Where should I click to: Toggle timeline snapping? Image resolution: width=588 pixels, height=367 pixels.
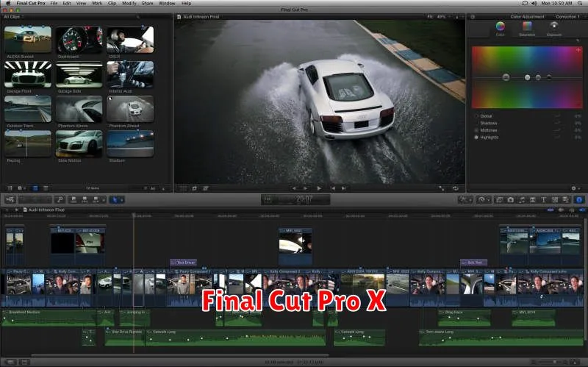(582, 210)
